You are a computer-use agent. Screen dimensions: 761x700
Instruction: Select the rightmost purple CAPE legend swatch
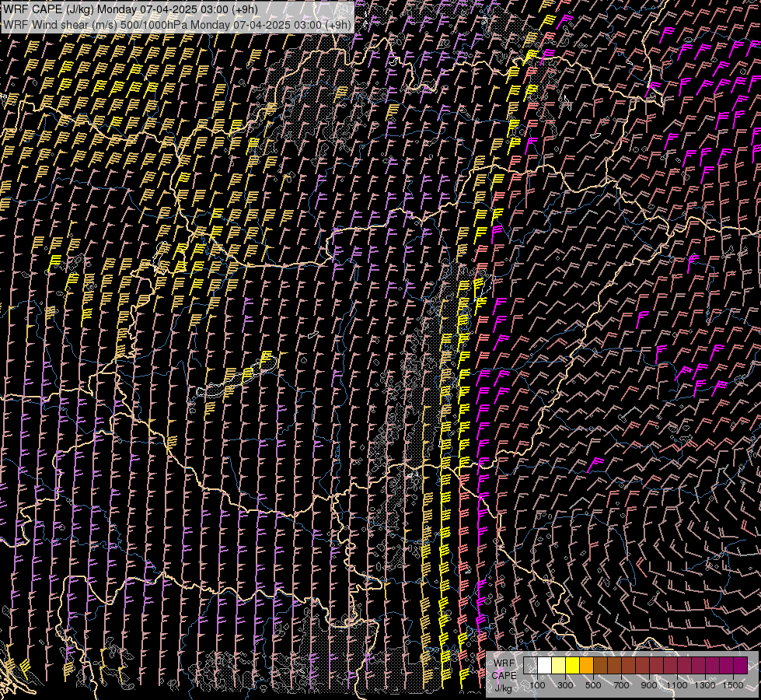(x=741, y=666)
